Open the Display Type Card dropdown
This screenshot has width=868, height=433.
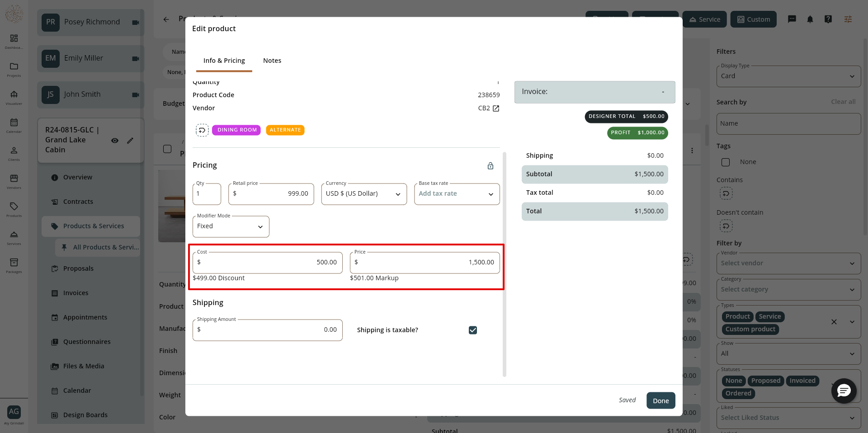[788, 76]
